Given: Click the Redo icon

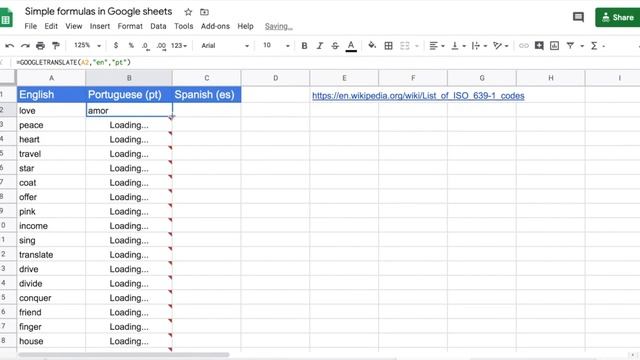Looking at the screenshot, I should coord(25,46).
